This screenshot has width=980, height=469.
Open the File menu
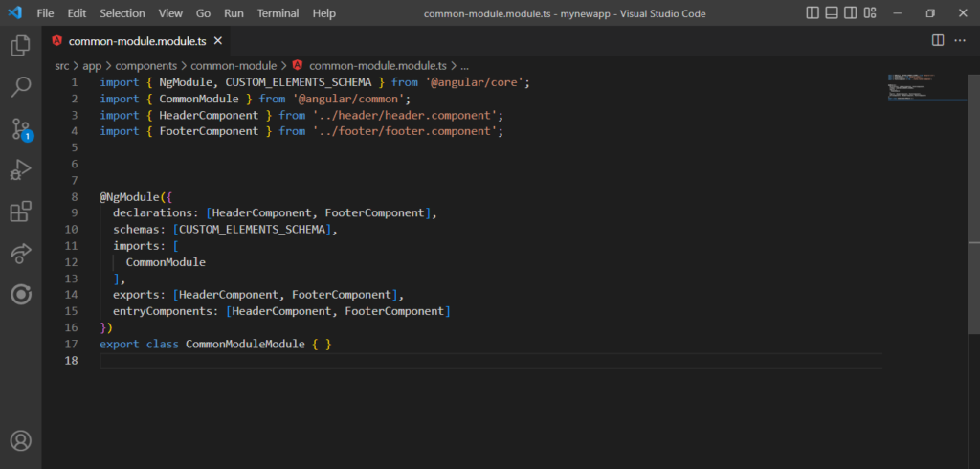(x=46, y=13)
